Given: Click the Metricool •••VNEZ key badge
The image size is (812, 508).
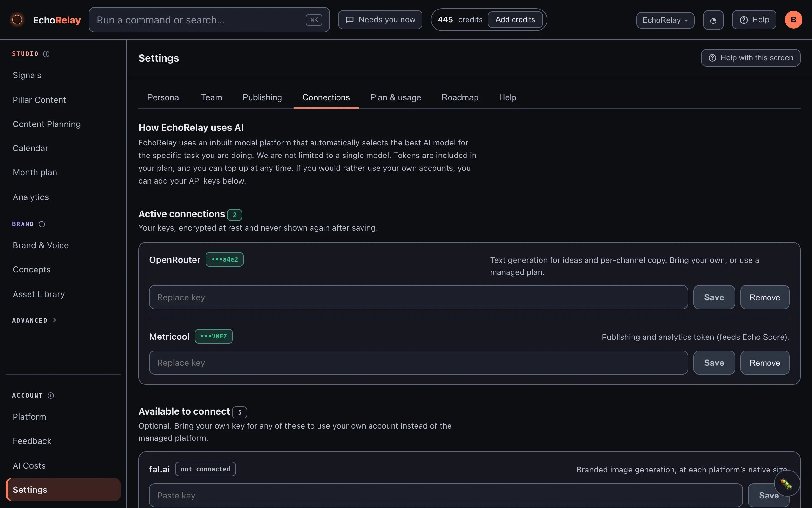Looking at the screenshot, I should (x=214, y=336).
